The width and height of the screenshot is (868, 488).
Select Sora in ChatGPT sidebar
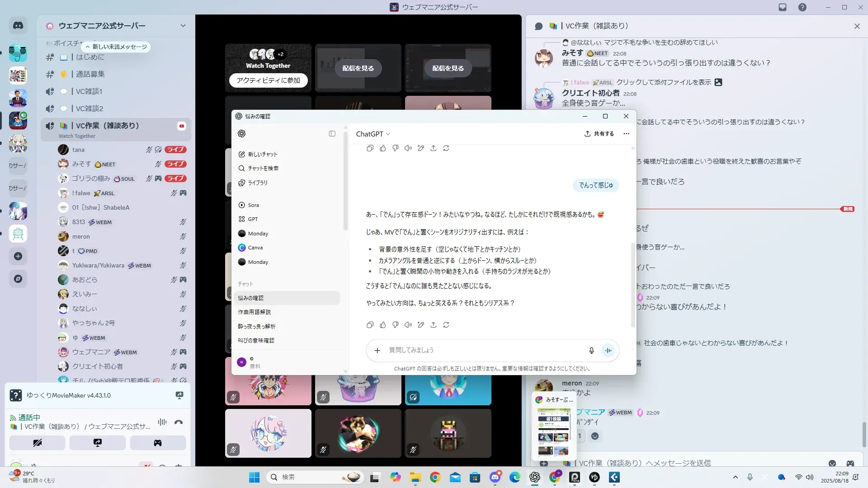tap(253, 205)
